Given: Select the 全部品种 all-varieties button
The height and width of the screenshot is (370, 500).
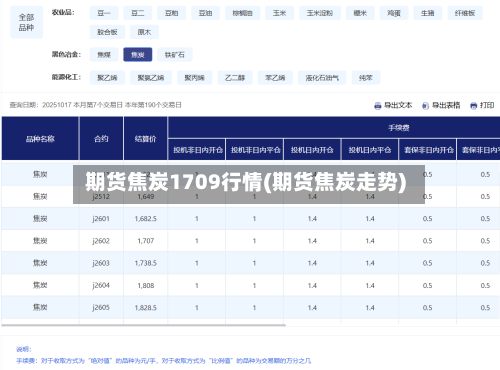Looking at the screenshot, I should coord(27,22).
